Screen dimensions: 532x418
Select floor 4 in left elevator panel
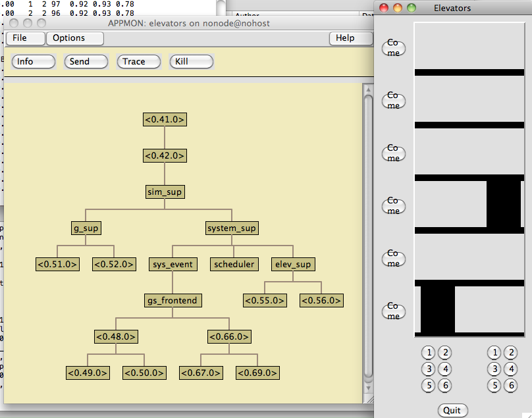click(445, 369)
